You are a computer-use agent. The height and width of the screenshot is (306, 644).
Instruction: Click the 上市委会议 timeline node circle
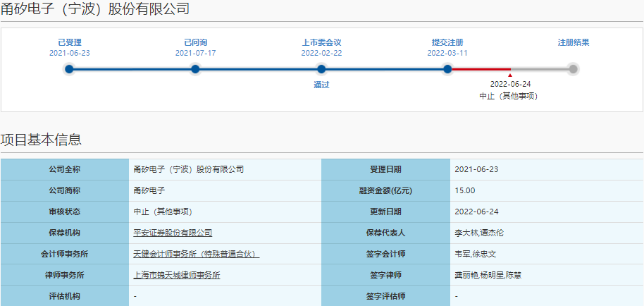(x=321, y=69)
